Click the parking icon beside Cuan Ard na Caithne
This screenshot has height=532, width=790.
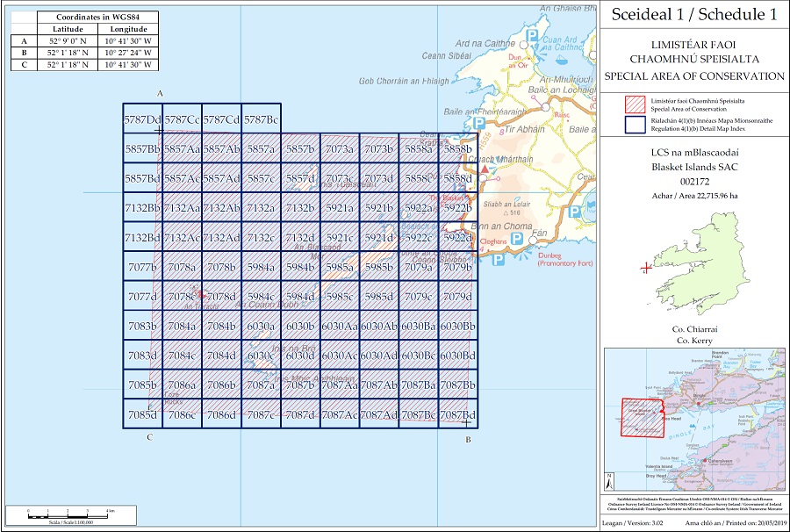pos(532,35)
